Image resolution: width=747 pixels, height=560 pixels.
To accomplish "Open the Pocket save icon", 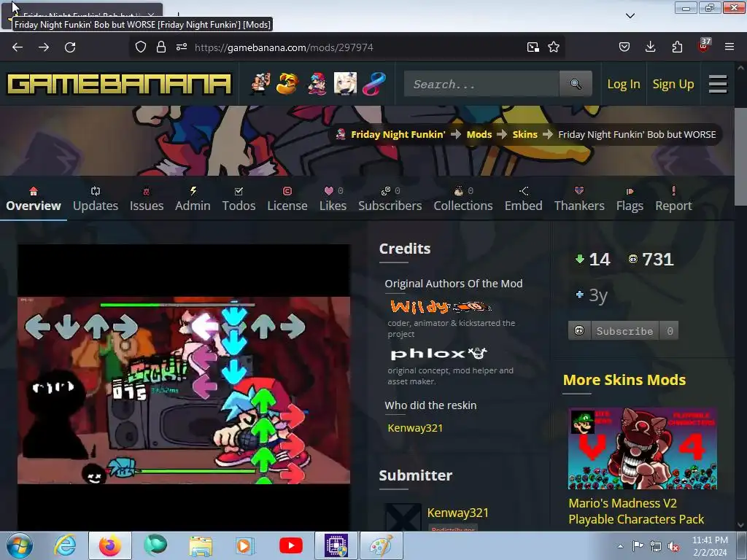I will (624, 47).
